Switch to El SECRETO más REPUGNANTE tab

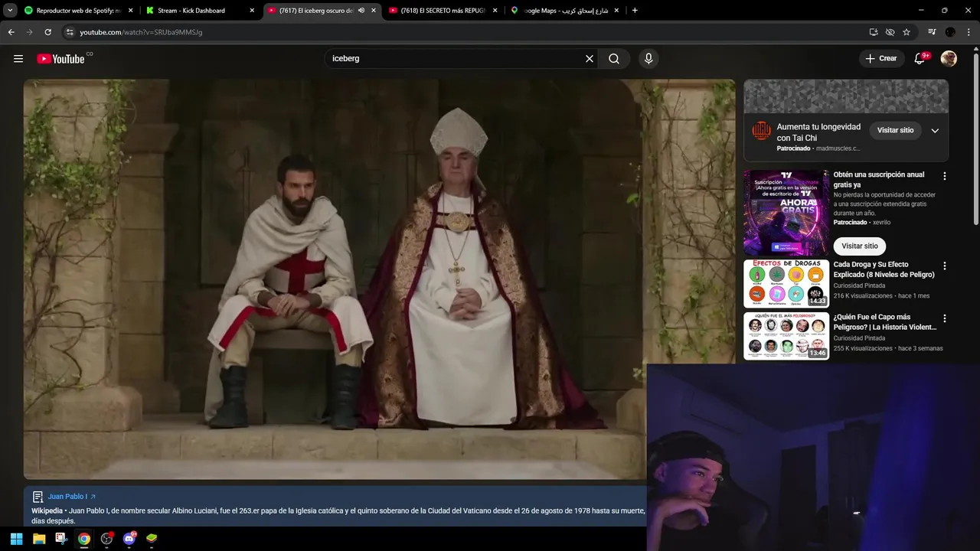[x=443, y=11]
